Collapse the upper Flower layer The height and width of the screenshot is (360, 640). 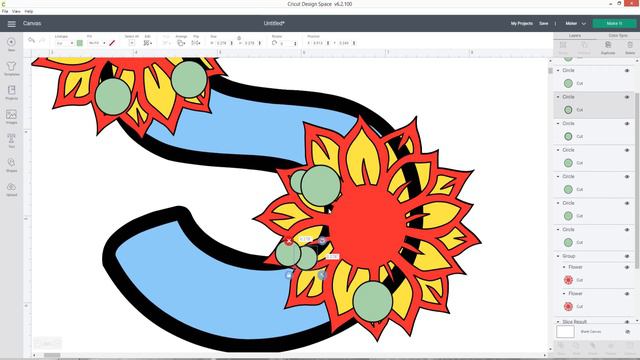(x=564, y=267)
